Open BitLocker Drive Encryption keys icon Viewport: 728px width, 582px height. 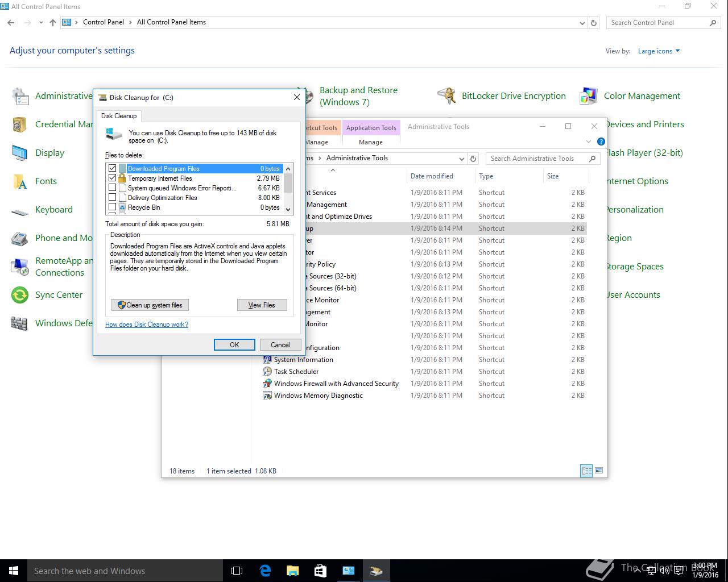point(446,96)
